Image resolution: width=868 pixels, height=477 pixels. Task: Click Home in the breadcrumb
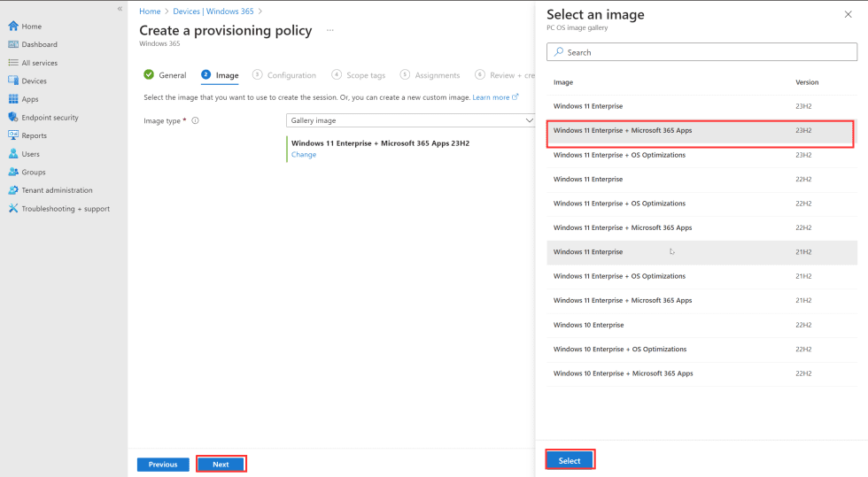(150, 12)
